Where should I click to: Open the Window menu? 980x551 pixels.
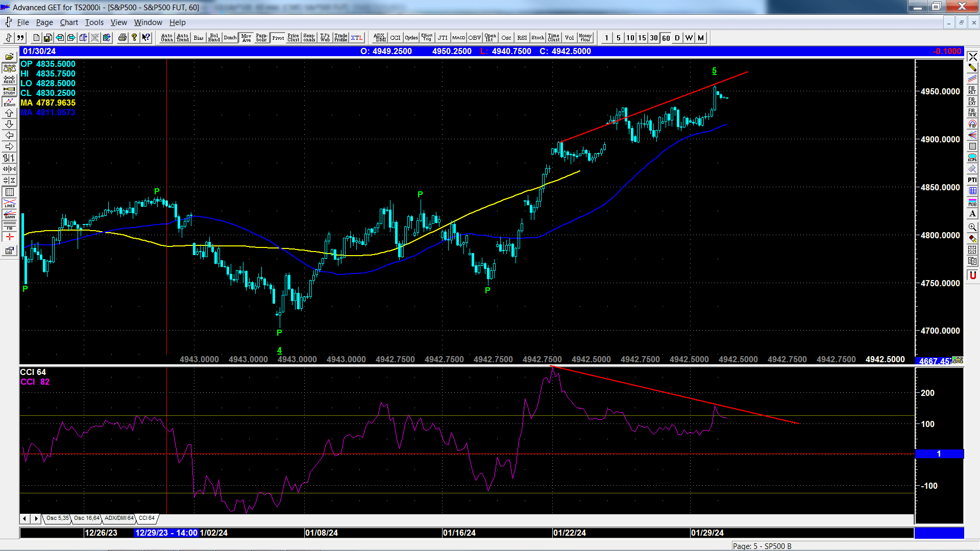(x=148, y=22)
